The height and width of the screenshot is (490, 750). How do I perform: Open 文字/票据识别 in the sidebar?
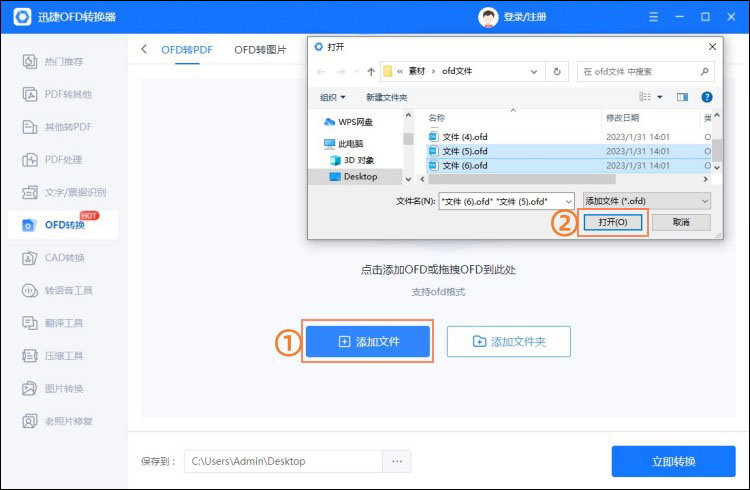pyautogui.click(x=64, y=192)
